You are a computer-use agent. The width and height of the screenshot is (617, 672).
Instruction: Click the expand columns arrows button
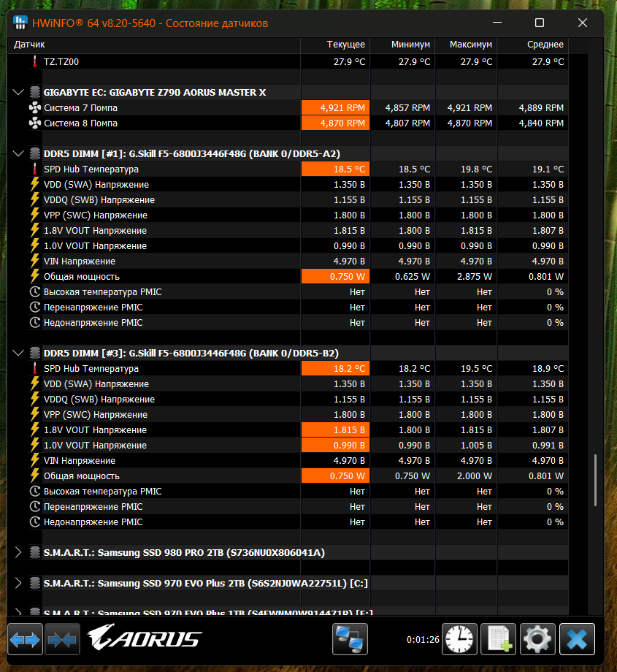tap(26, 639)
